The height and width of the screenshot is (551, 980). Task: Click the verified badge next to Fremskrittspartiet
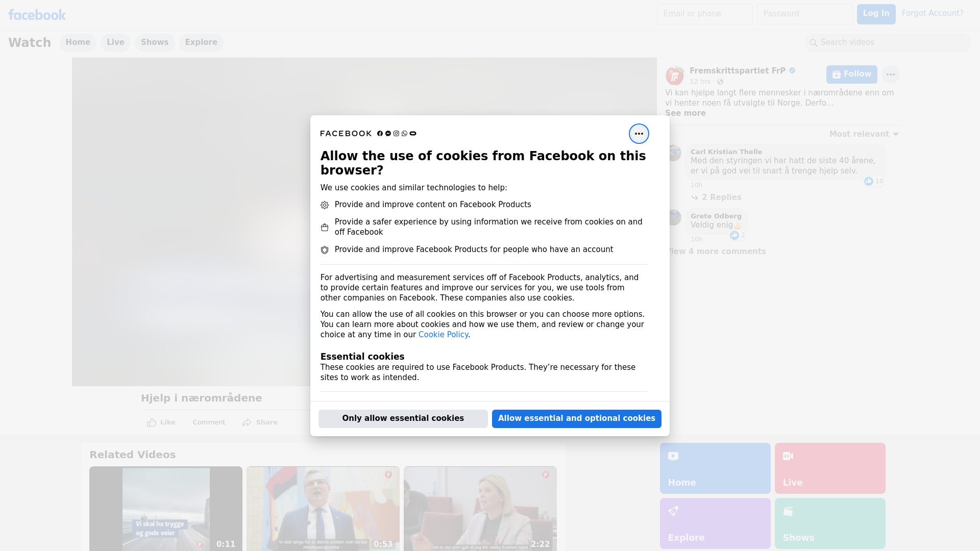point(792,71)
